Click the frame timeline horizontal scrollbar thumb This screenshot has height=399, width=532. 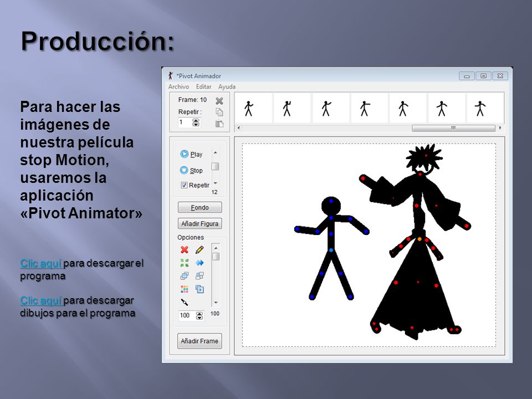[x=454, y=128]
